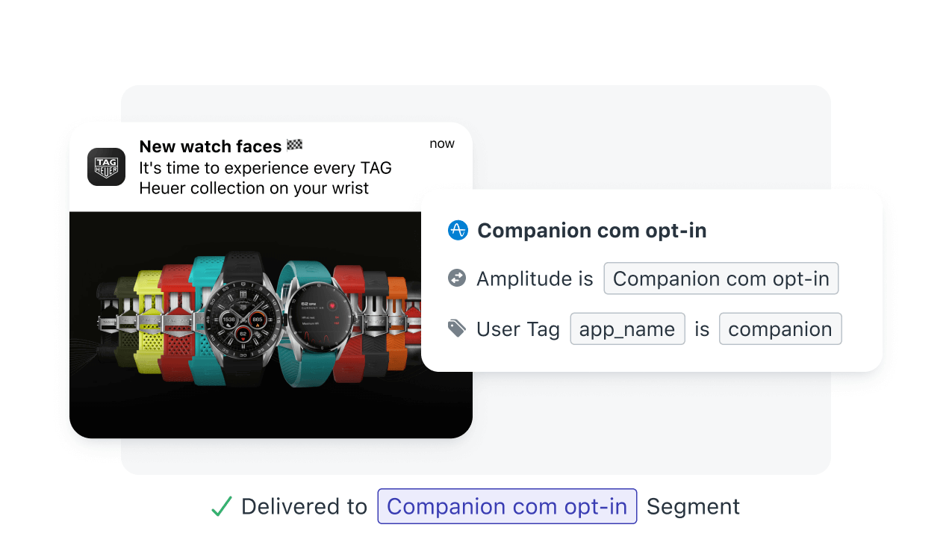
Task: Open the app_name tag field
Action: [627, 329]
